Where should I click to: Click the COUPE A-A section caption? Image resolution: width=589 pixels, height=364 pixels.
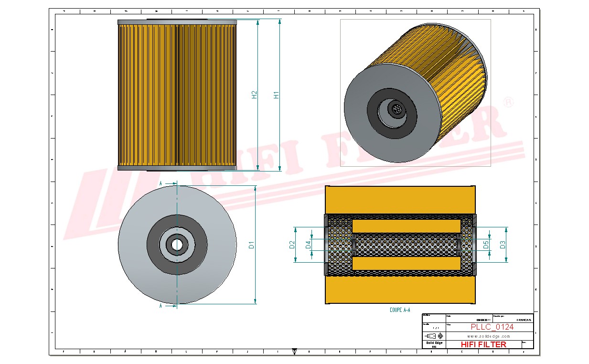pos(400,310)
